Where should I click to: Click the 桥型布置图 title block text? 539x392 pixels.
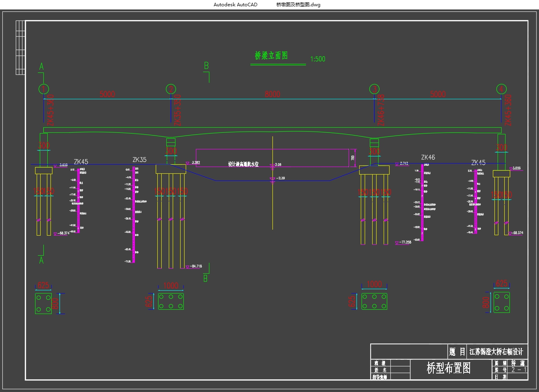(x=449, y=368)
